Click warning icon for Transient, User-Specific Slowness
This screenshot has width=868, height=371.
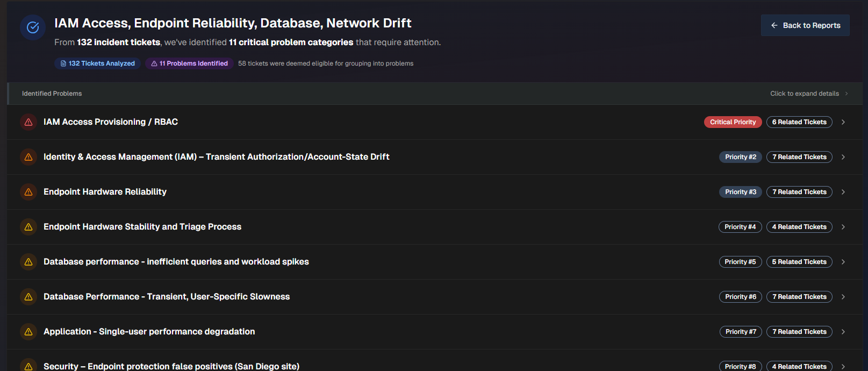[28, 297]
